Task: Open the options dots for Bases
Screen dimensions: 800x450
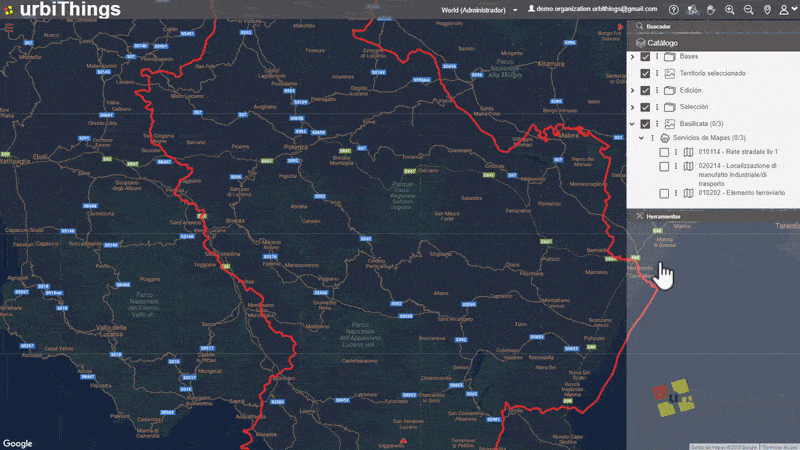Action: pos(657,57)
